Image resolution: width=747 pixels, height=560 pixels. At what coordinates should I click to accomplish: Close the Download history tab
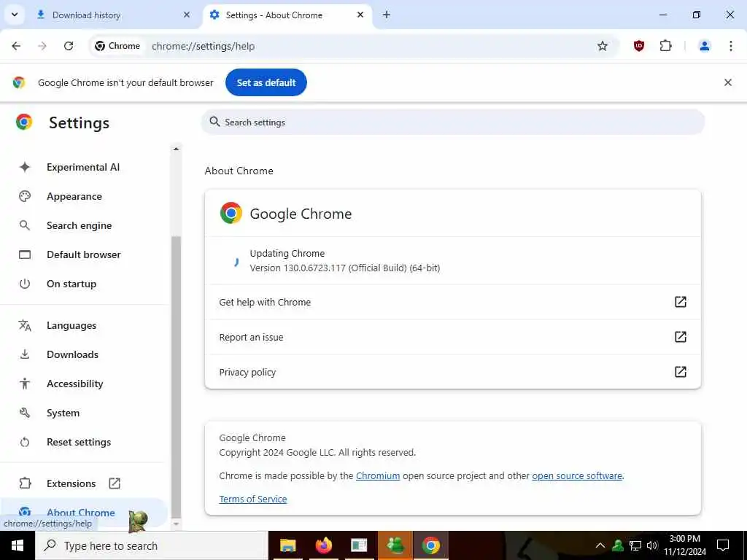click(187, 15)
